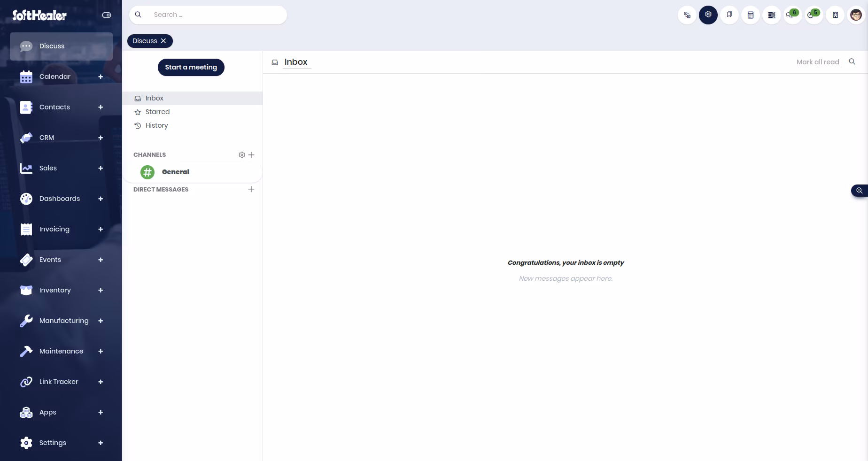Screen dimensions: 868x461
Task: Open the user avatar menu
Action: click(856, 15)
